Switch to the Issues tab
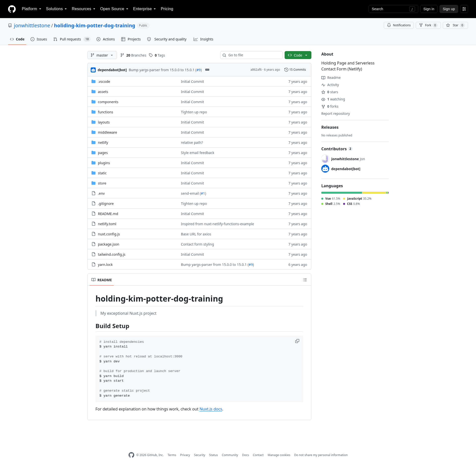476x468 pixels. 39,39
